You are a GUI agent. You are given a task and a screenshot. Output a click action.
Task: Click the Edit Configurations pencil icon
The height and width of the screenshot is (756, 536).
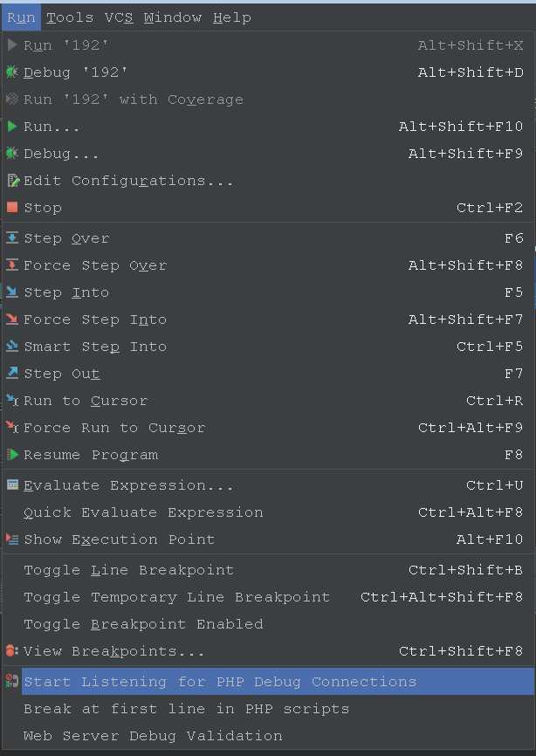click(13, 181)
